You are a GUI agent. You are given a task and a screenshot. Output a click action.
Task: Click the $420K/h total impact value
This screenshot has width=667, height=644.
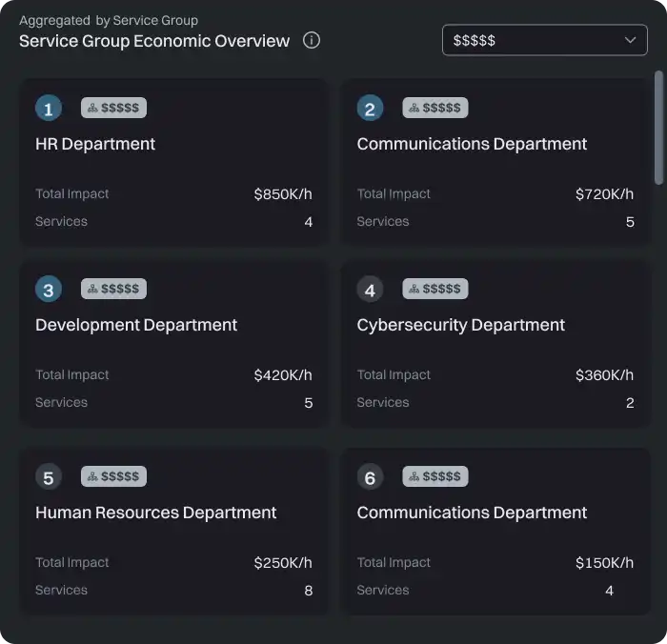(283, 375)
